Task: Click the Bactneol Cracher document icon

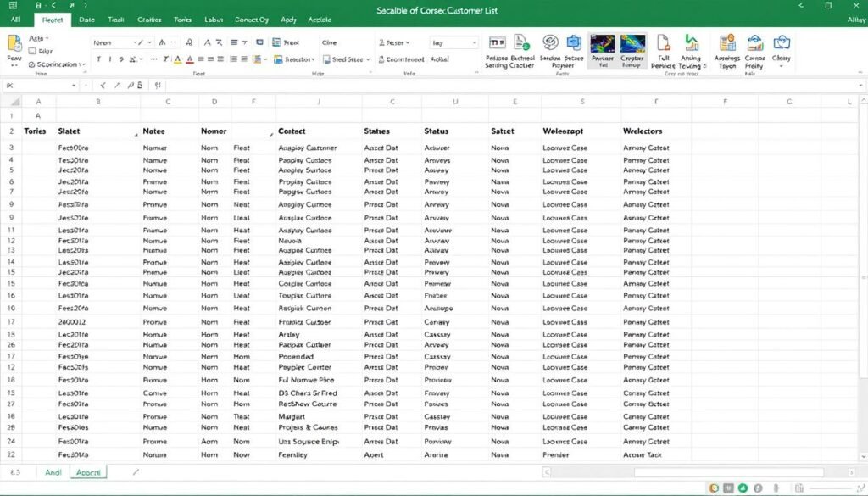Action: coord(521,44)
